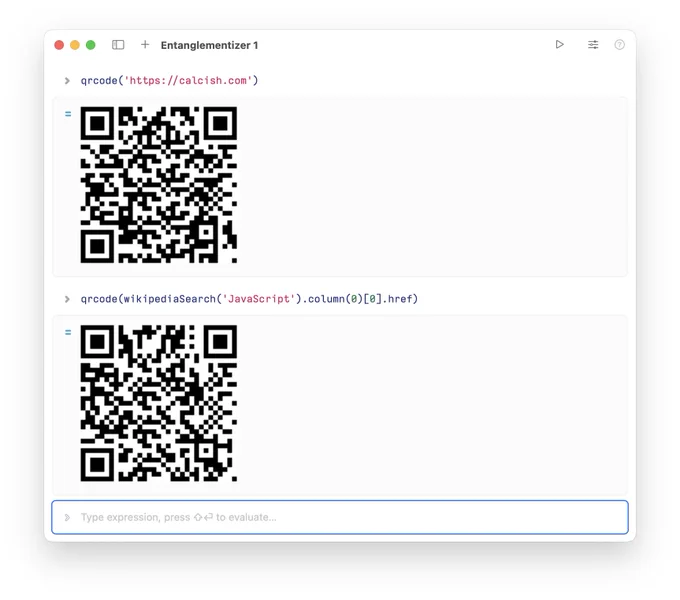Click chevron beside wikipediaSearch expression

point(67,299)
